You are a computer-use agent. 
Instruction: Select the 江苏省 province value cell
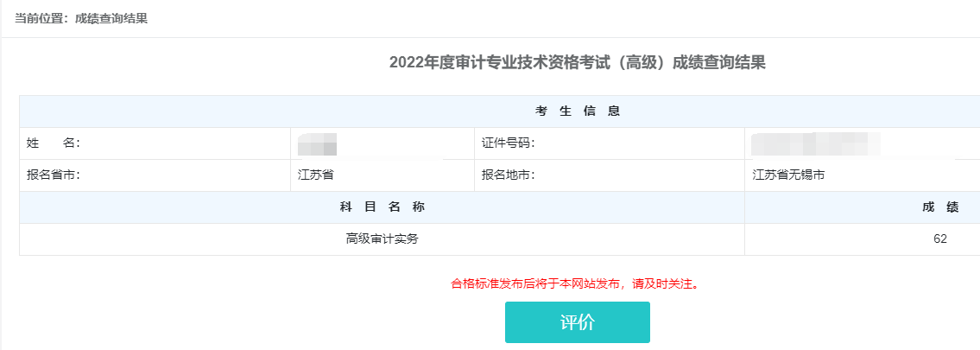(x=316, y=175)
